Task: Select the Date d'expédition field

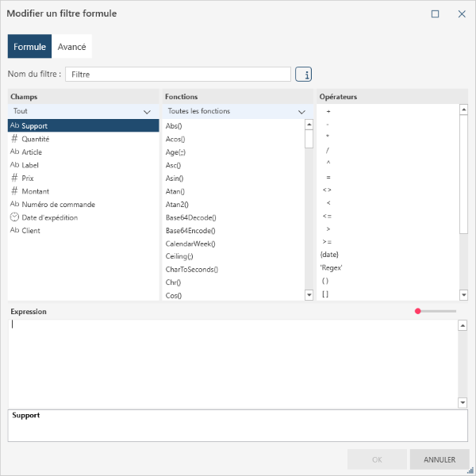Action: point(49,217)
